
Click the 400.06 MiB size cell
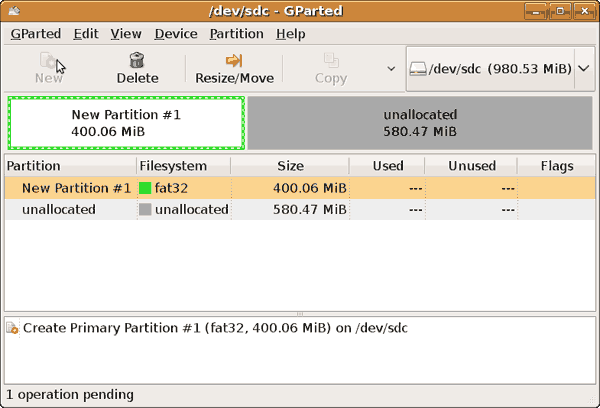pos(310,188)
